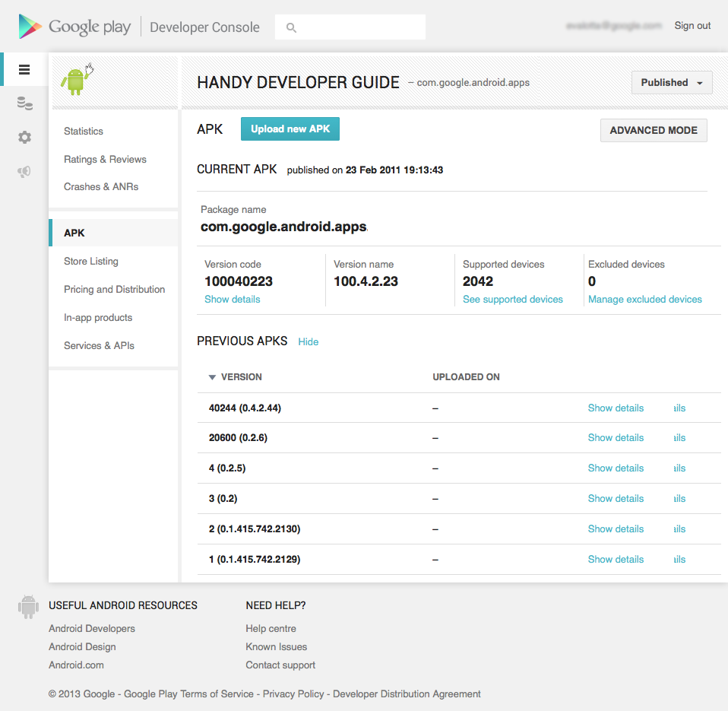728x711 pixels.
Task: Open the Statistics menu item
Action: click(x=84, y=131)
